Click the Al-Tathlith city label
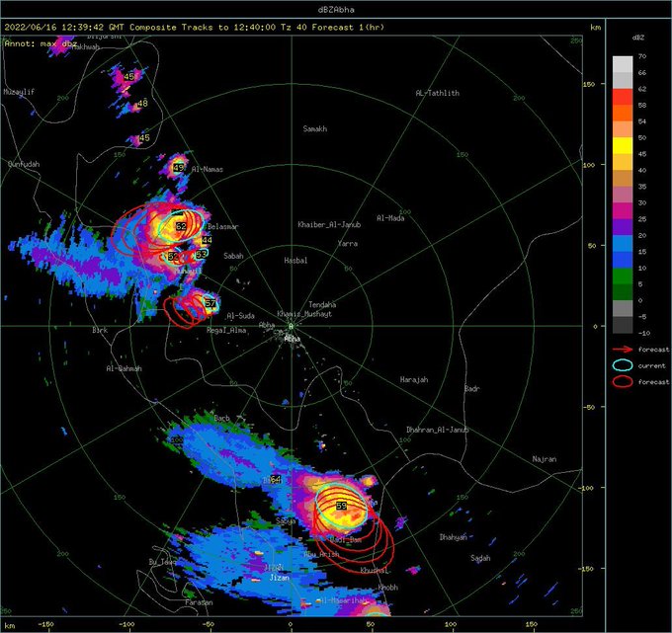Image resolution: width=672 pixels, height=633 pixels. click(x=438, y=93)
